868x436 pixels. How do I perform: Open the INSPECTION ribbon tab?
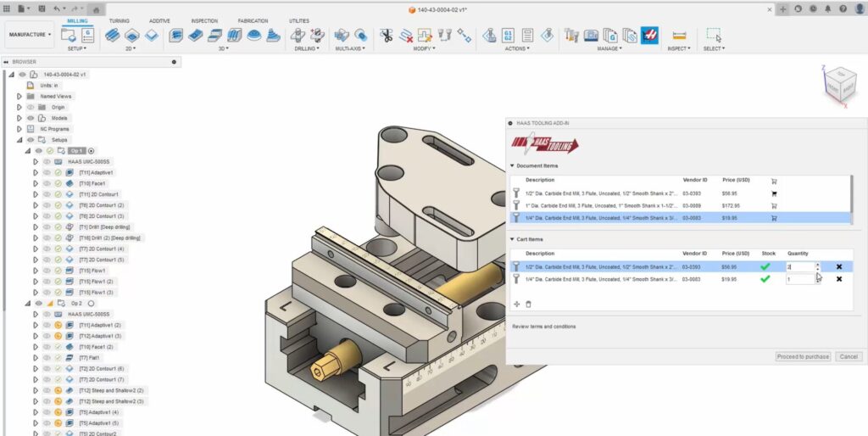203,20
